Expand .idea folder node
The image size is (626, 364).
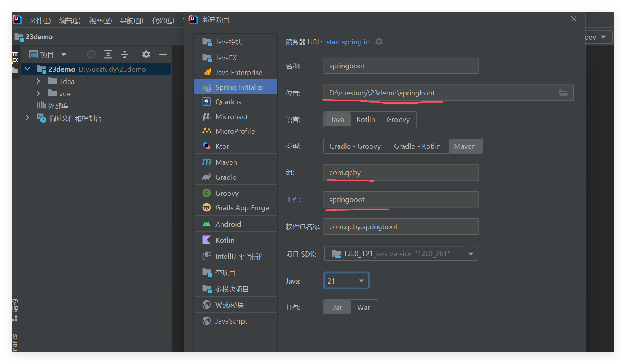click(x=38, y=81)
